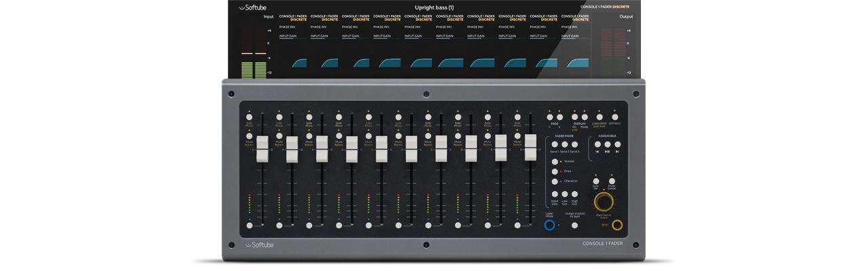Select the Input Gain fader mode
The width and height of the screenshot is (868, 271).
click(x=555, y=194)
